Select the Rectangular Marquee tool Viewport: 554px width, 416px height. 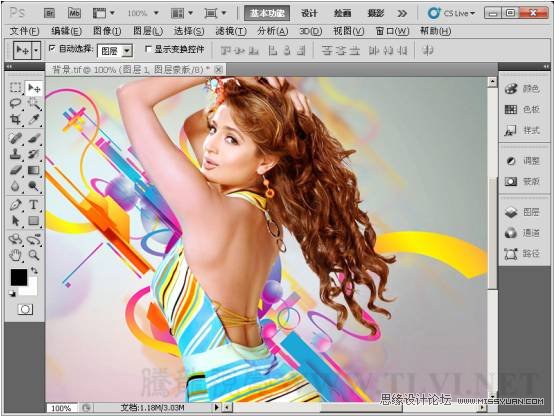pos(15,87)
